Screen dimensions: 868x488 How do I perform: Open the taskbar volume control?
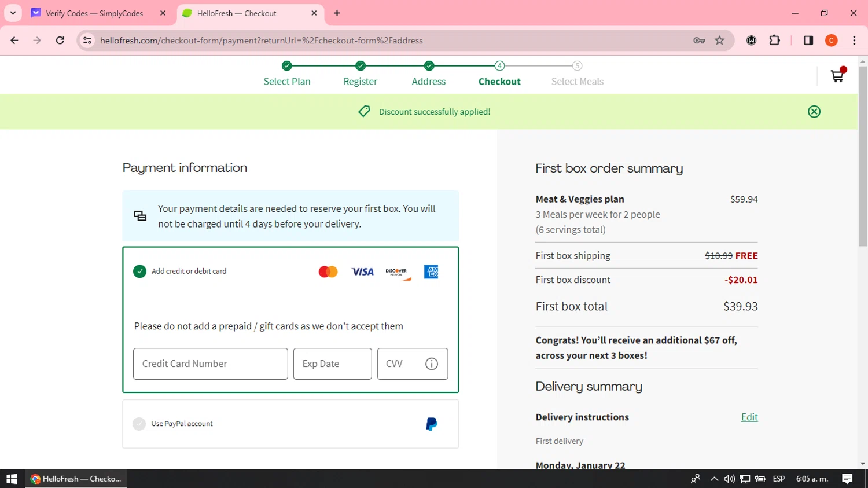(x=729, y=479)
